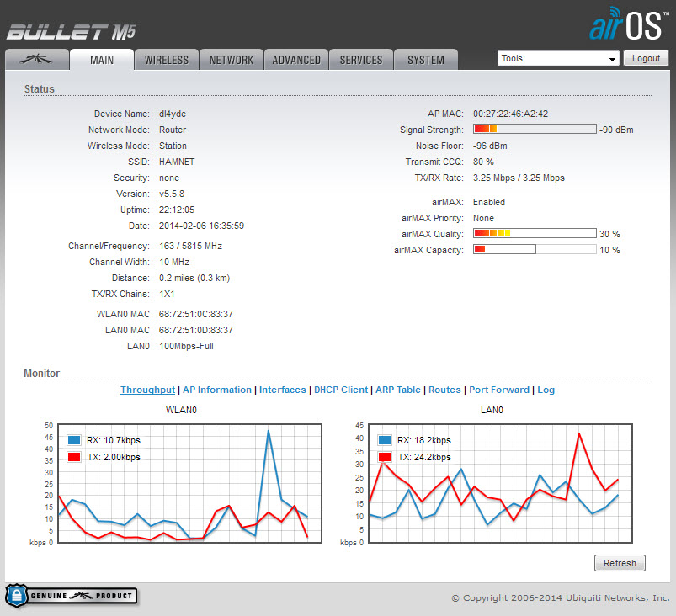Screen dimensions: 676x616
Task: Click the blue RX legend swatch in LAN0
Action: tap(384, 440)
